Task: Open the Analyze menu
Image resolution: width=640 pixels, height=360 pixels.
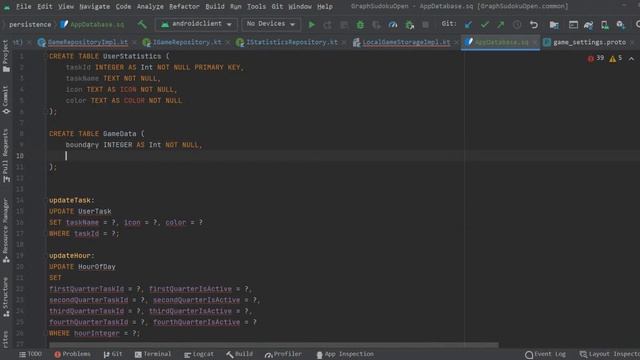Action: click(150, 7)
